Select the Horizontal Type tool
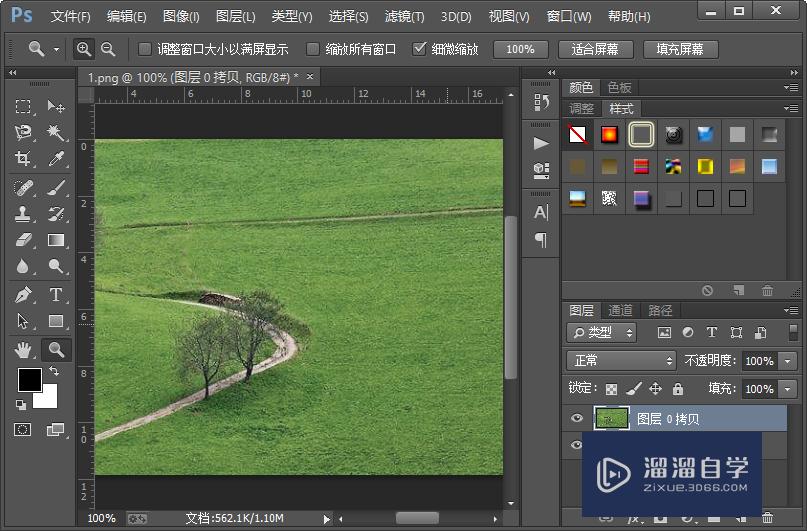Viewport: 807px width, 531px height. click(x=56, y=295)
